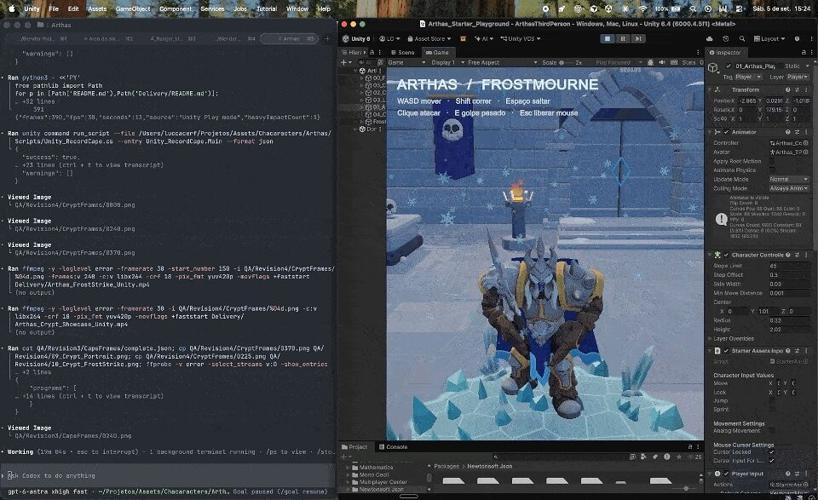Click the Height value field 2.00
The image size is (818, 500).
pos(789,329)
